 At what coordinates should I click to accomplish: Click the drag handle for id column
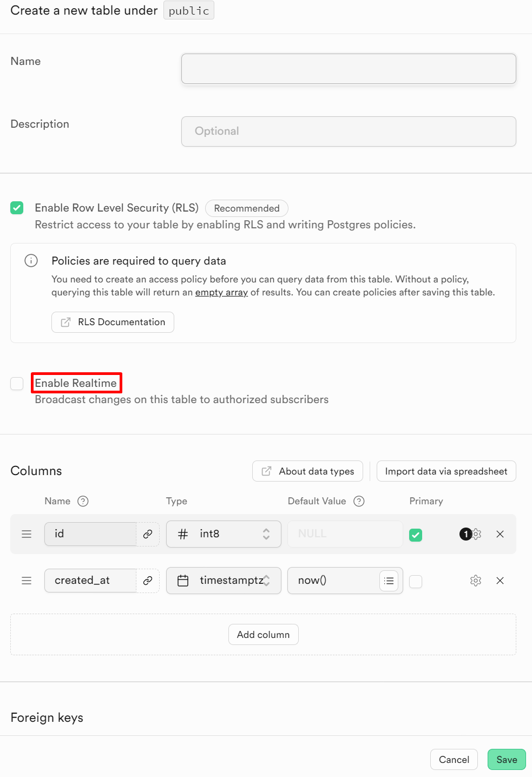[27, 534]
